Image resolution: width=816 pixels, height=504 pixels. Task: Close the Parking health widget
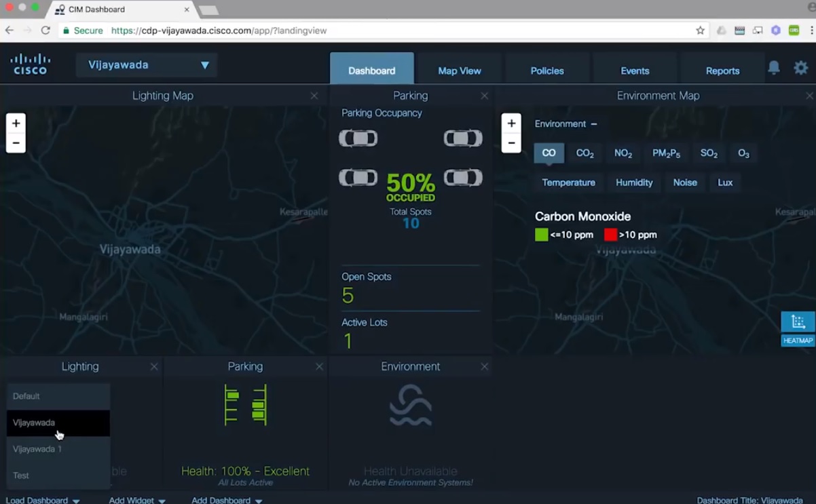[319, 366]
